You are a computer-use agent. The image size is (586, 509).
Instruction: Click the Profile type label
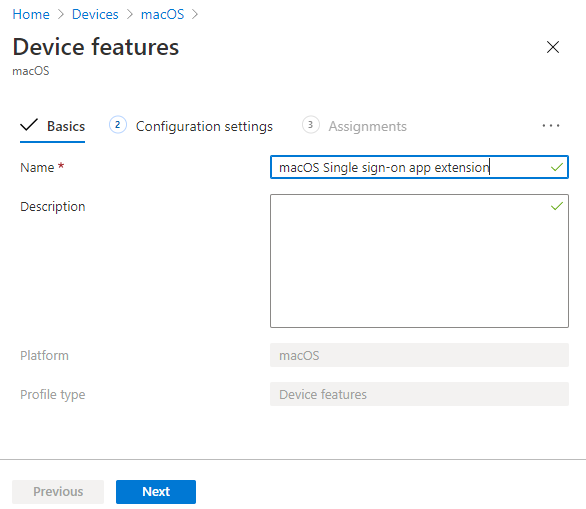point(53,395)
